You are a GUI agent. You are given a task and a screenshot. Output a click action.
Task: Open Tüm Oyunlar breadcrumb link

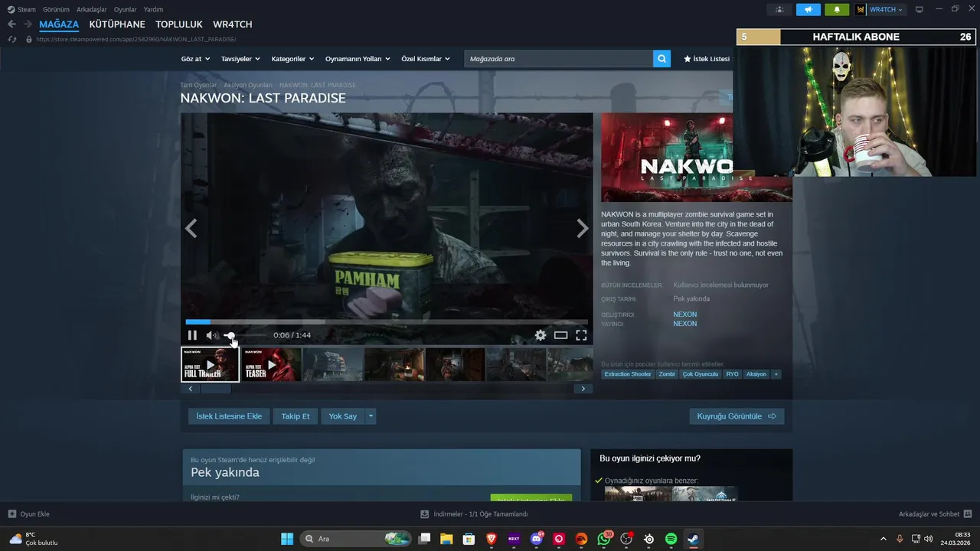(198, 85)
